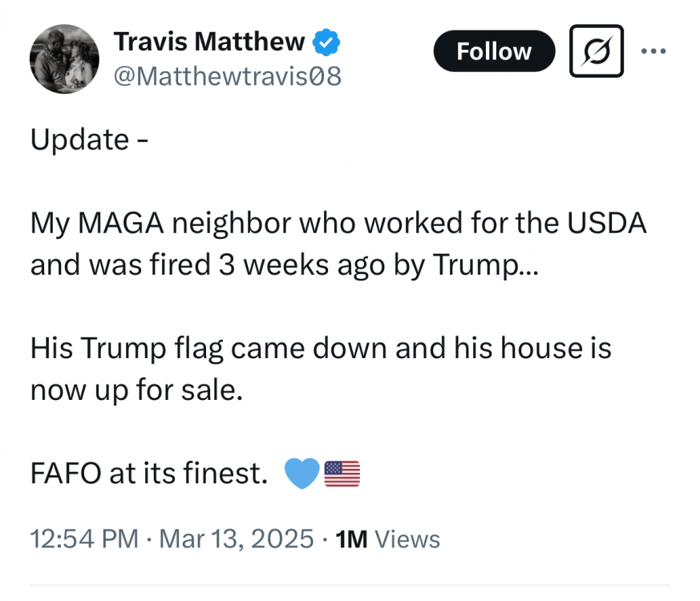Click the "FAFO at its finest." text
The image size is (700, 601).
pyautogui.click(x=149, y=474)
